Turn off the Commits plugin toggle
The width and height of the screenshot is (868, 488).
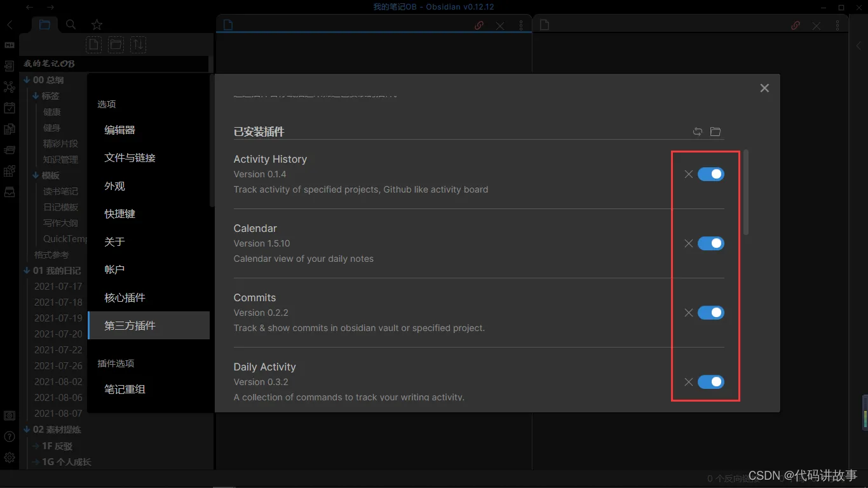pyautogui.click(x=711, y=313)
